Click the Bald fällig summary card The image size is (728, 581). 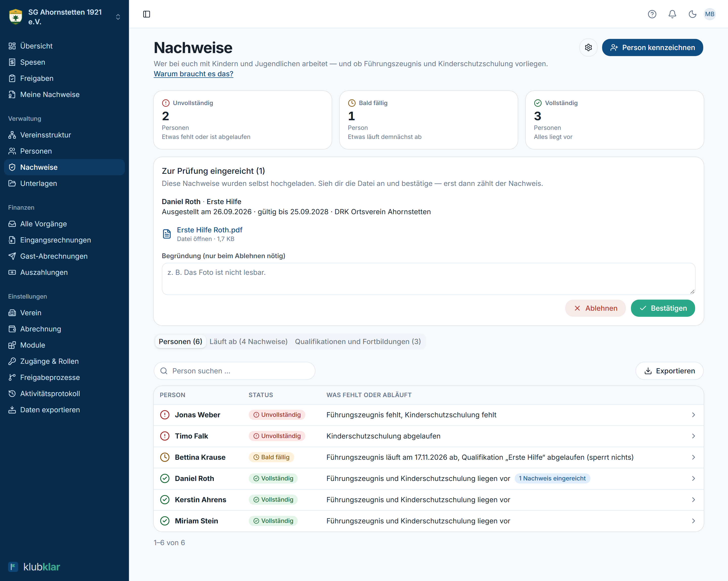pyautogui.click(x=428, y=120)
